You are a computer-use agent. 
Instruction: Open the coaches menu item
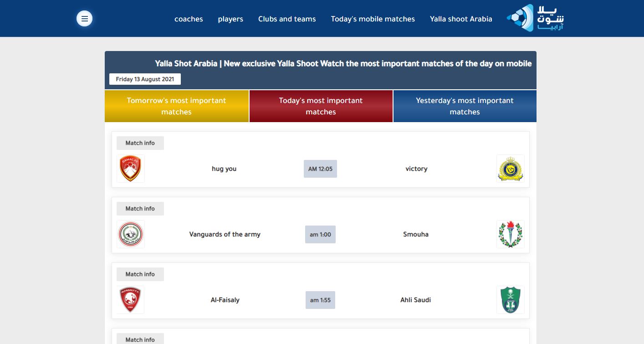pos(189,19)
